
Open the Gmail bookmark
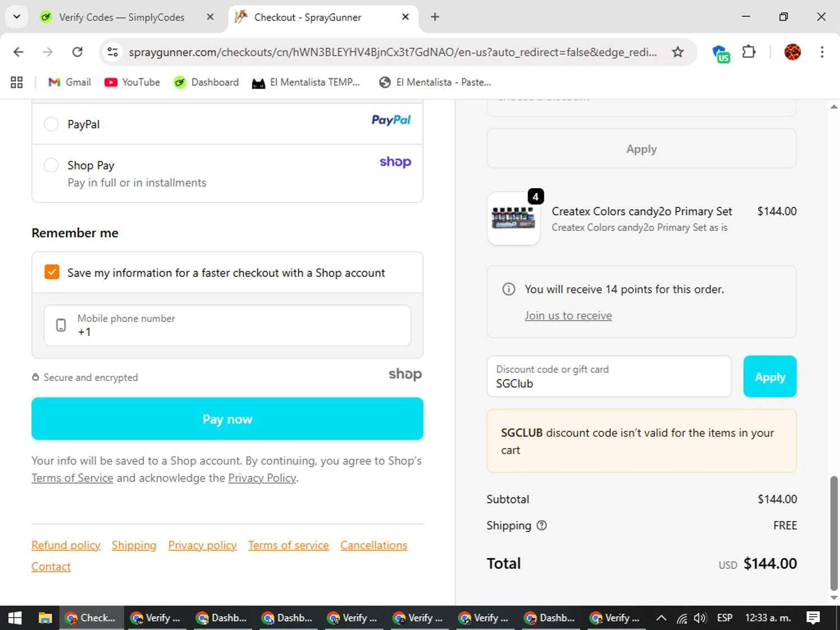[69, 82]
